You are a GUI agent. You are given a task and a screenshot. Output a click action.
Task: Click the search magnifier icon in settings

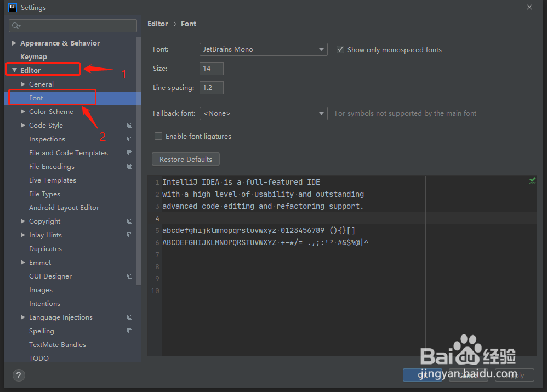click(16, 26)
